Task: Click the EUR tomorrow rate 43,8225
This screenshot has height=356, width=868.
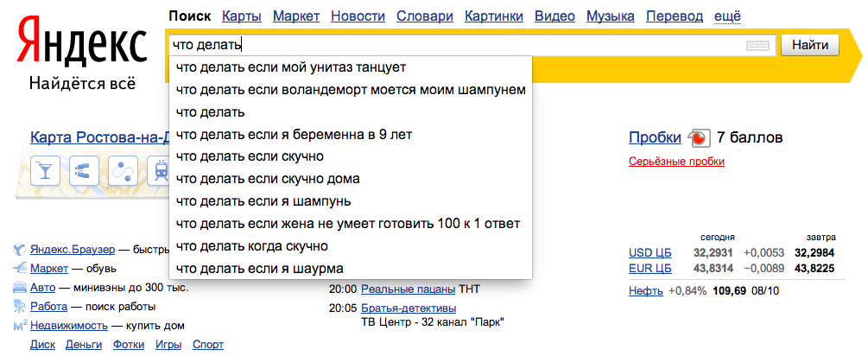Action: coord(814,269)
